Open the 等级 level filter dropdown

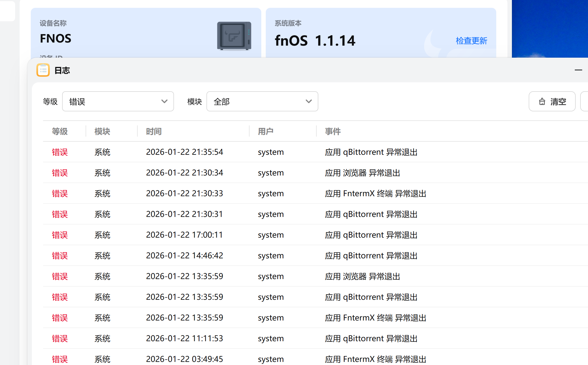[118, 101]
